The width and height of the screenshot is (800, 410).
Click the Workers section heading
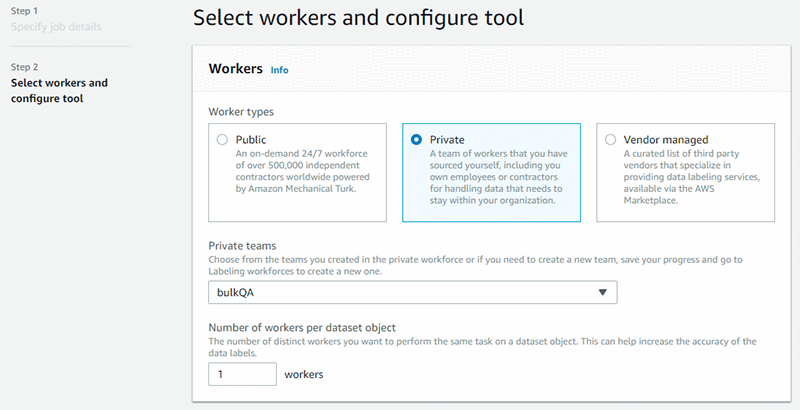pos(236,68)
